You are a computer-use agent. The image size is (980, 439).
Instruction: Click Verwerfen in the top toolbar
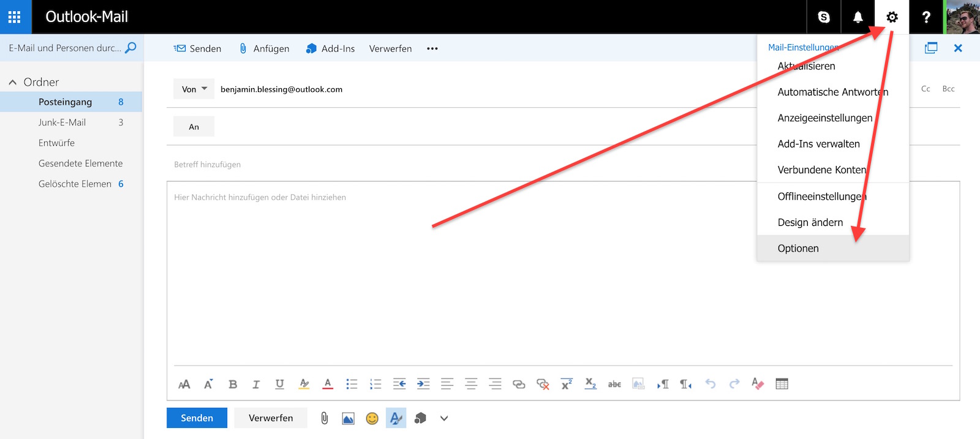pyautogui.click(x=390, y=48)
